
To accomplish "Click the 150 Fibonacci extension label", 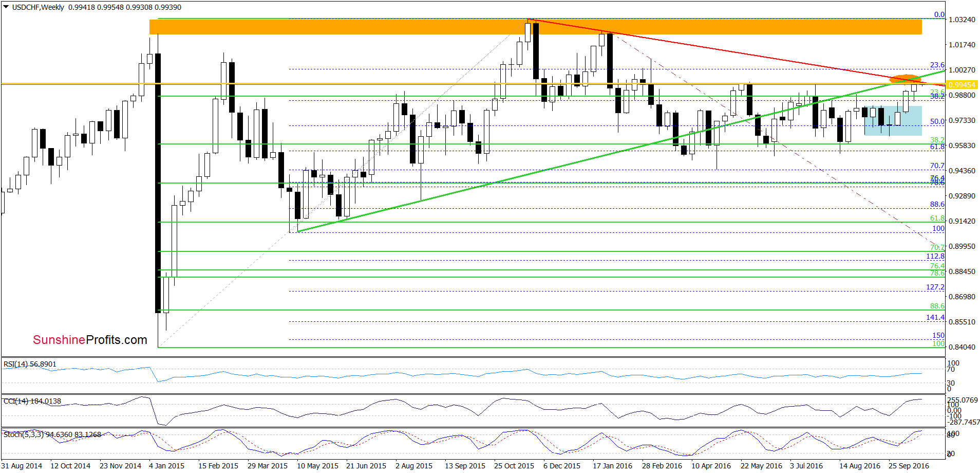I will click(x=938, y=335).
